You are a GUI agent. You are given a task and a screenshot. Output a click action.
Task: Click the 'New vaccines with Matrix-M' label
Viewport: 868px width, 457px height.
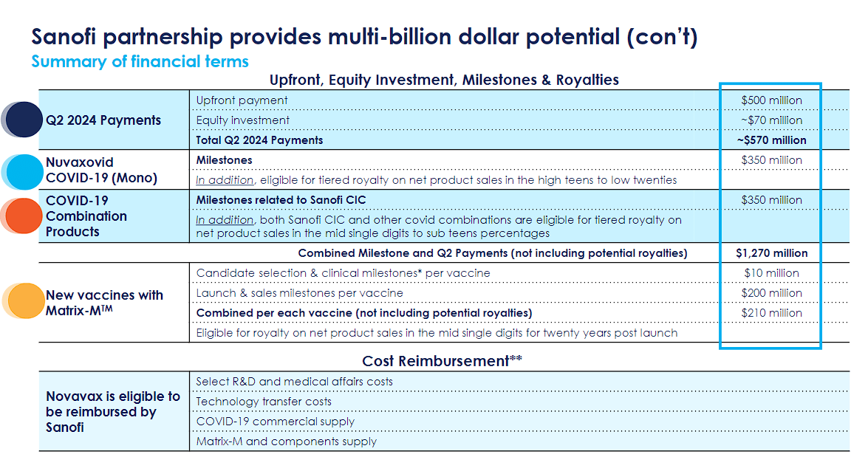[x=105, y=303]
